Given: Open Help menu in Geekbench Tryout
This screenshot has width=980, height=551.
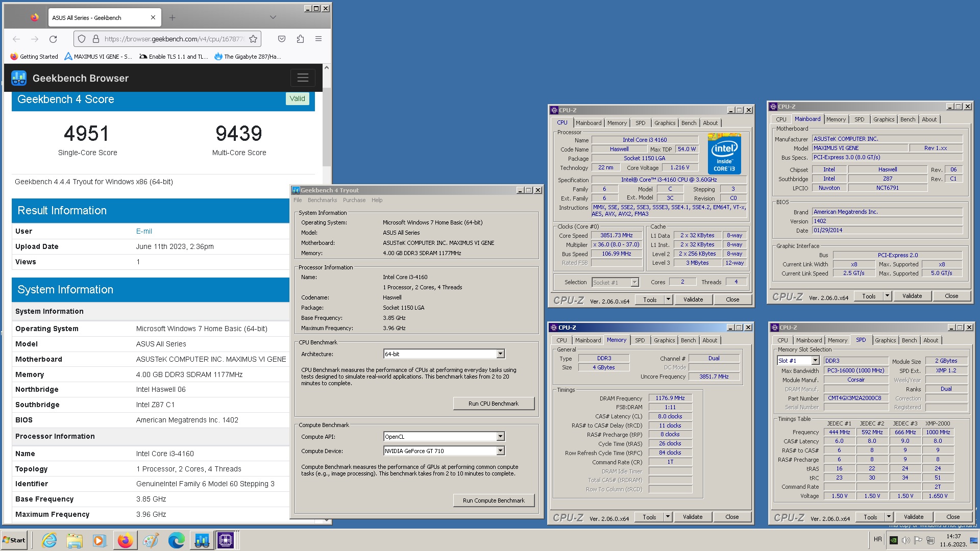Looking at the screenshot, I should (377, 200).
